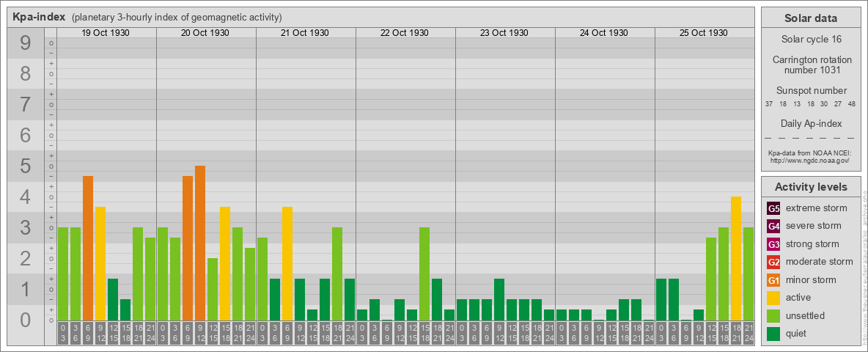Click the 'severe storm' legend label
Screen dimensions: 868x352
coord(814,227)
